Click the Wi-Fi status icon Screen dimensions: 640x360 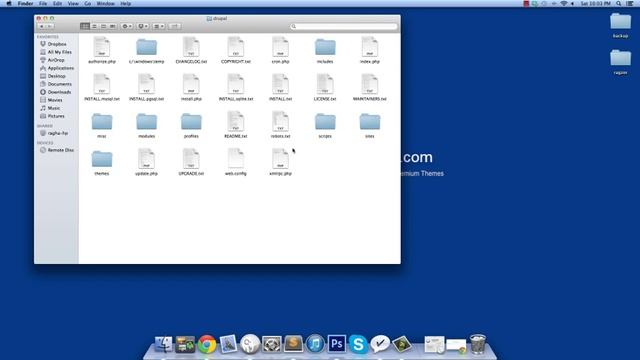[564, 3]
